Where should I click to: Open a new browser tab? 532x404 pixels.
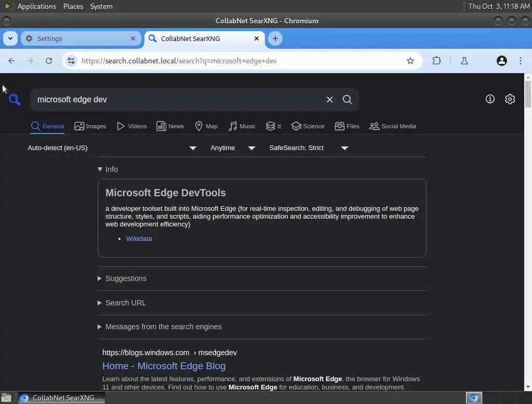275,38
